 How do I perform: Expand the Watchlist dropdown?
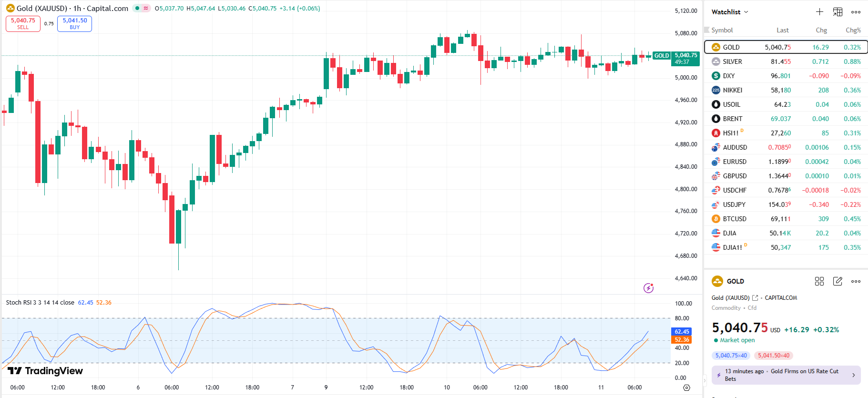(x=730, y=12)
